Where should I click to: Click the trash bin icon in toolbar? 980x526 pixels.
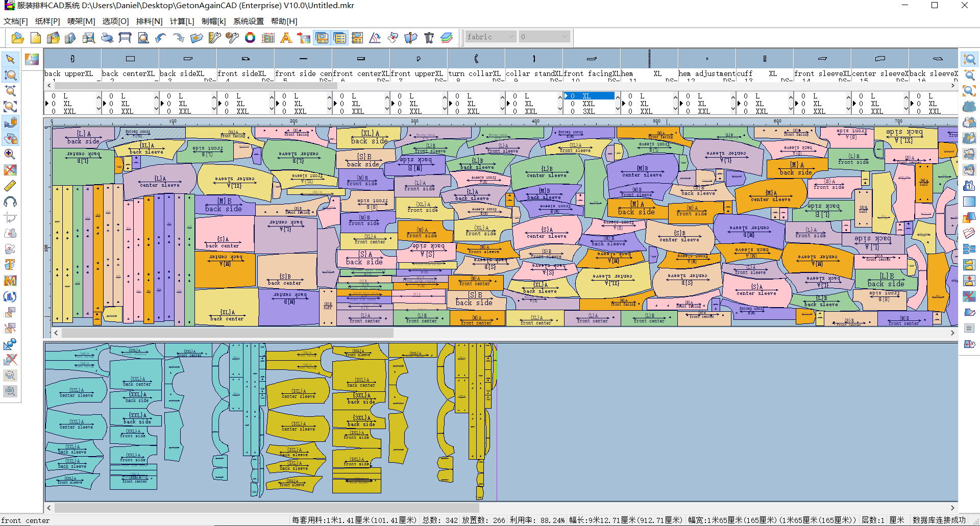point(429,38)
